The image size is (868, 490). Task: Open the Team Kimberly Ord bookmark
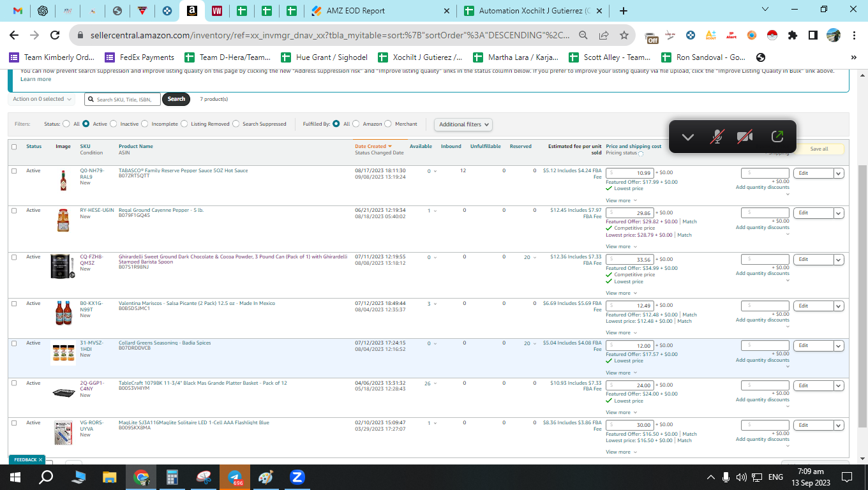pos(52,57)
